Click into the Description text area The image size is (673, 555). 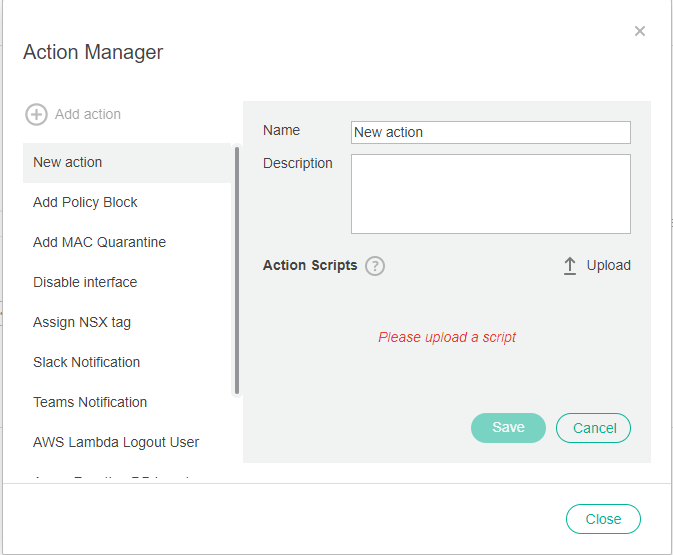coord(490,193)
